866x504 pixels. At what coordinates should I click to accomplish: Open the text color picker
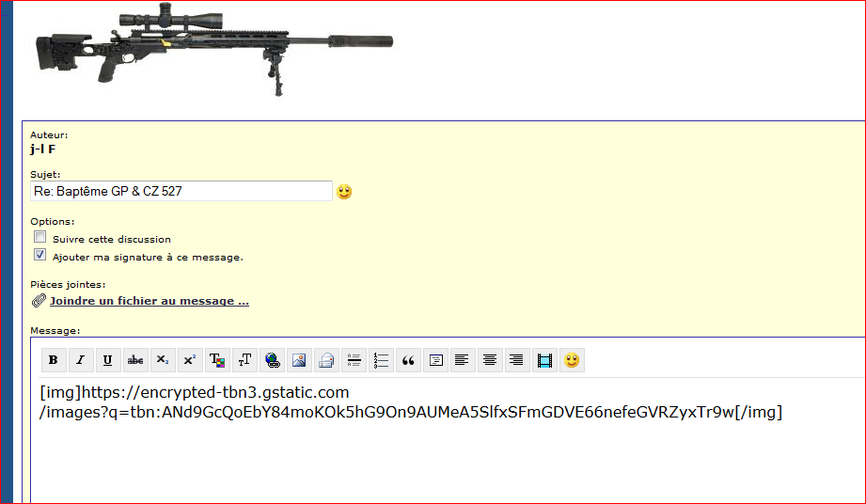pos(217,360)
